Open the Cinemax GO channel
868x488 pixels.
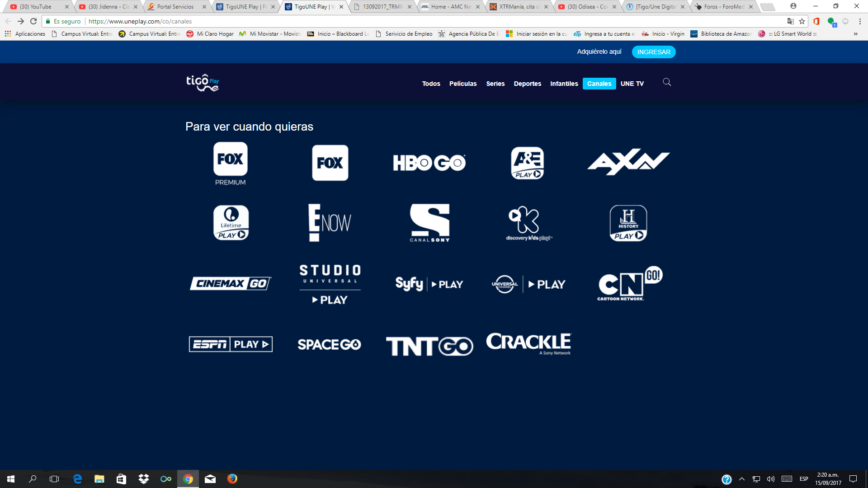coord(231,283)
